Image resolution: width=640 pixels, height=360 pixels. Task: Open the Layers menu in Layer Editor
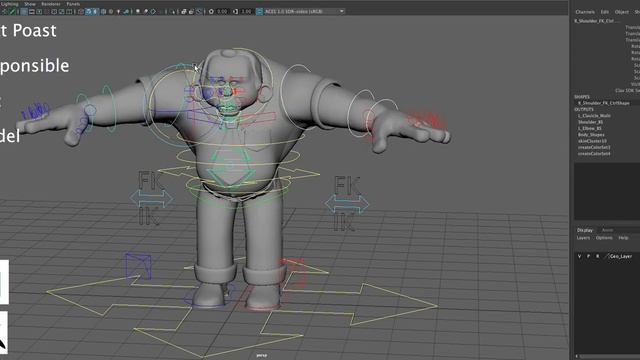[583, 238]
